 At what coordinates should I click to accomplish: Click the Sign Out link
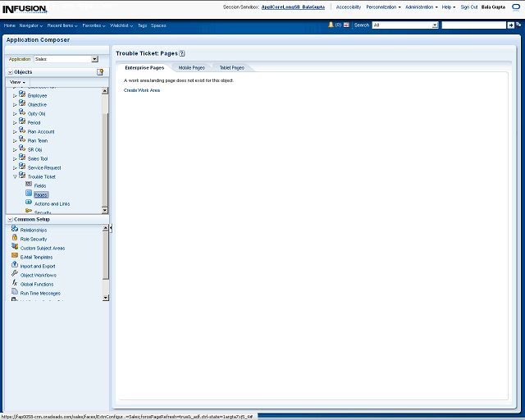coord(469,7)
